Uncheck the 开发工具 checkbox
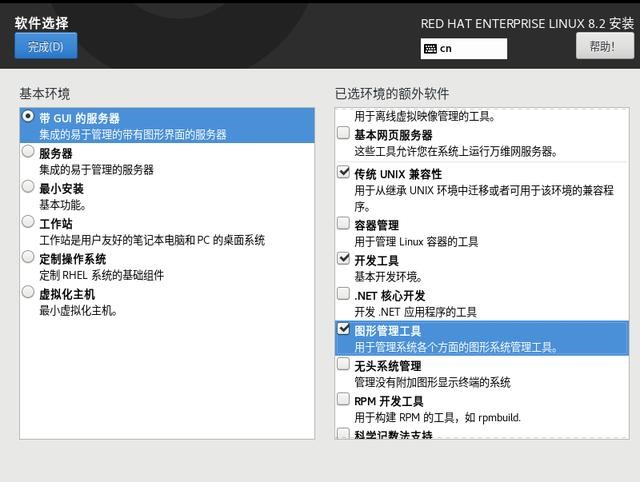Image resolution: width=640 pixels, height=482 pixels. tap(343, 258)
